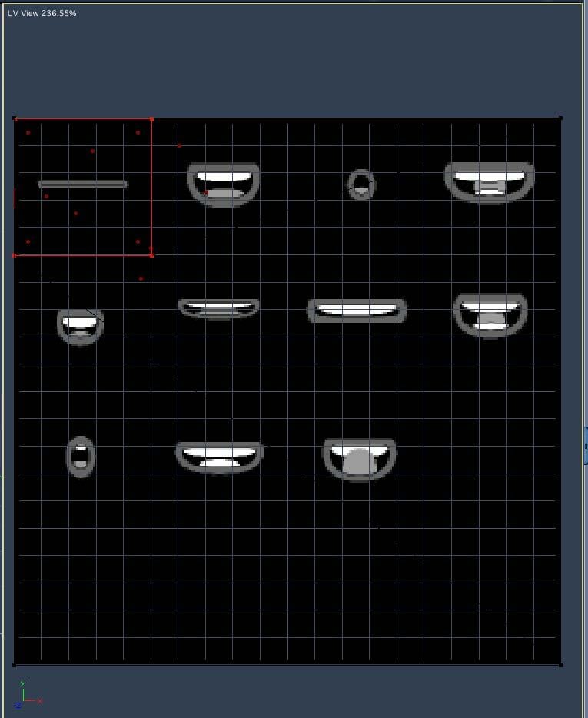This screenshot has height=718, width=588.
Task: Click the bottom-left handle of red selection box
Action: [x=15, y=255]
